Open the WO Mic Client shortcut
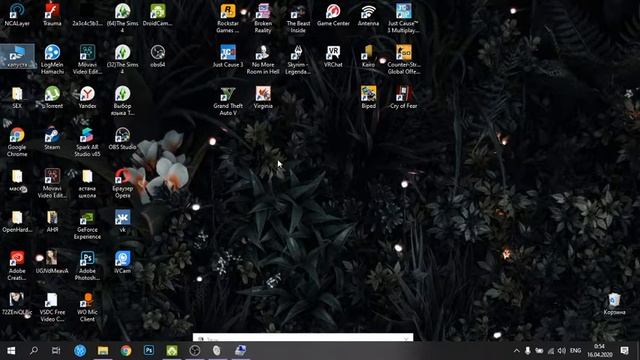Screen dimensions: 640x360 [x=87, y=307]
